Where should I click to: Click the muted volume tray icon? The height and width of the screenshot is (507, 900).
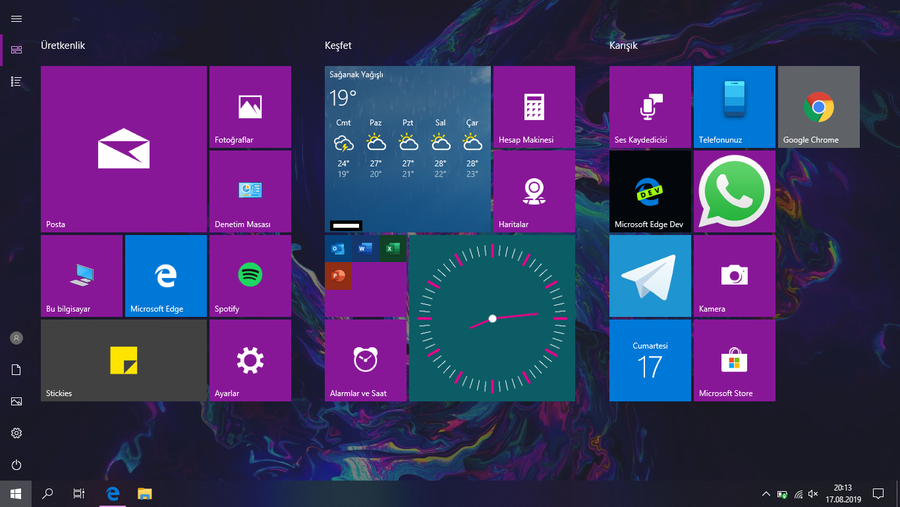813,494
